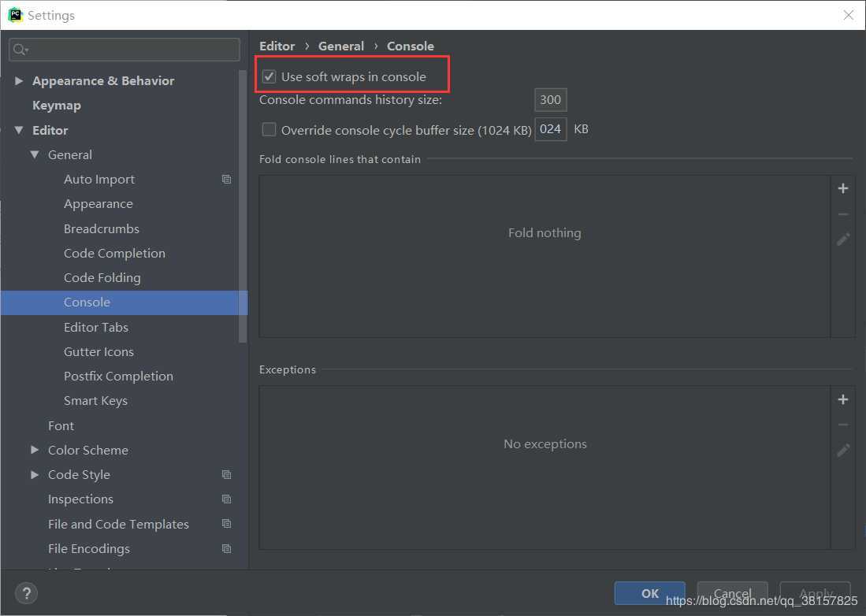Click the Apply button
Screen dimensions: 866x616
816,593
